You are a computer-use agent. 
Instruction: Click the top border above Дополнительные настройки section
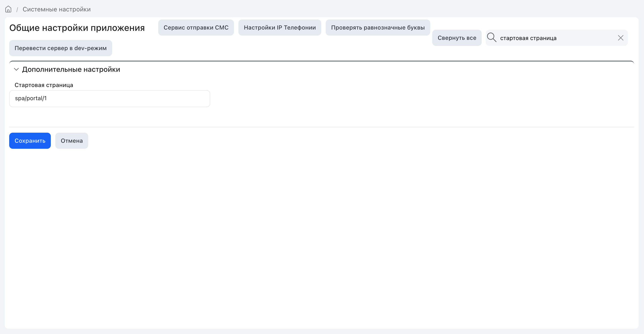321,61
